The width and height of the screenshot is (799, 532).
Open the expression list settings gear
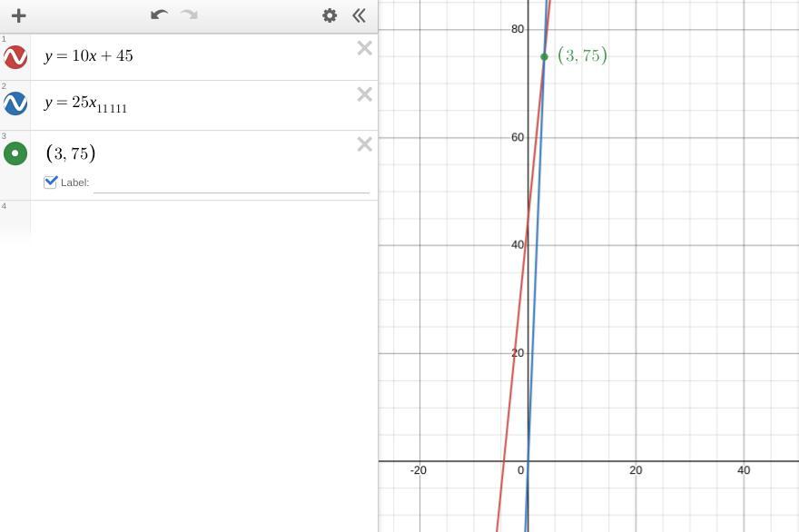pyautogui.click(x=330, y=15)
